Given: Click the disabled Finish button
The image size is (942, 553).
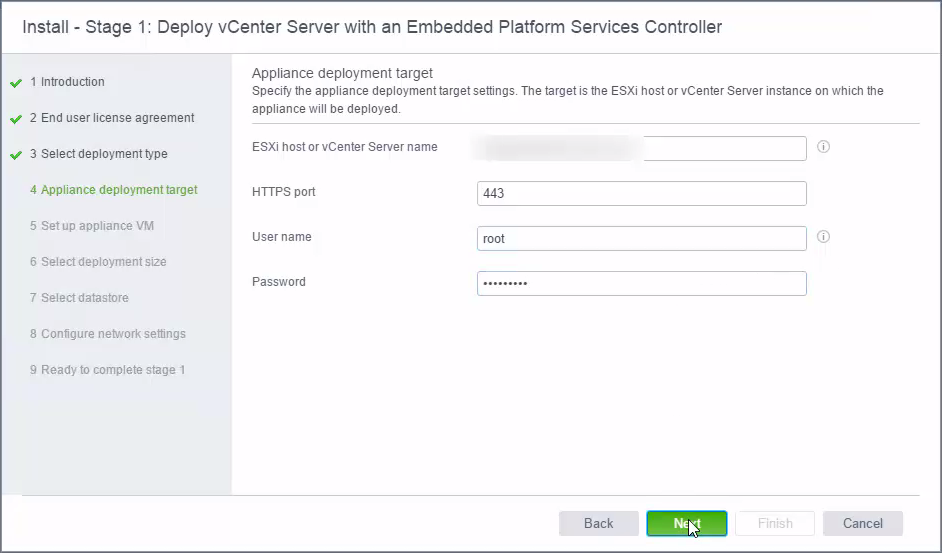Looking at the screenshot, I should click(775, 524).
